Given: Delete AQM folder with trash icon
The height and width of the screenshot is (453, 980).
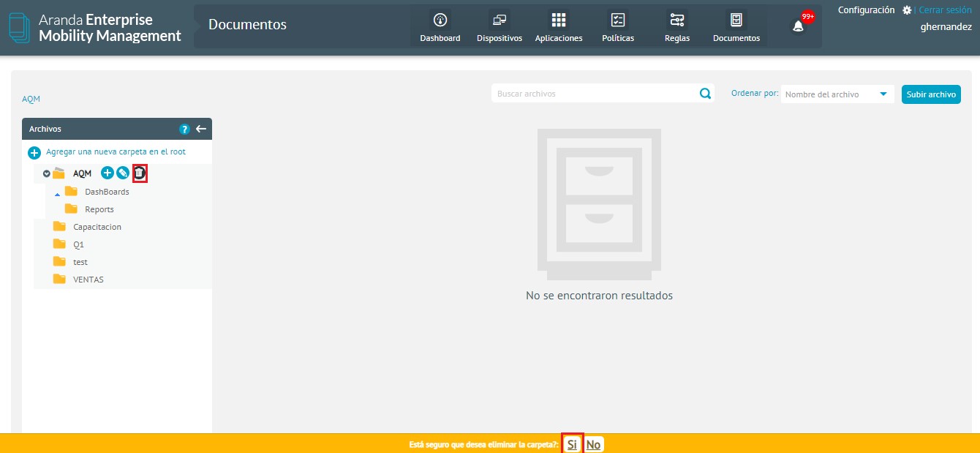Looking at the screenshot, I should 140,173.
